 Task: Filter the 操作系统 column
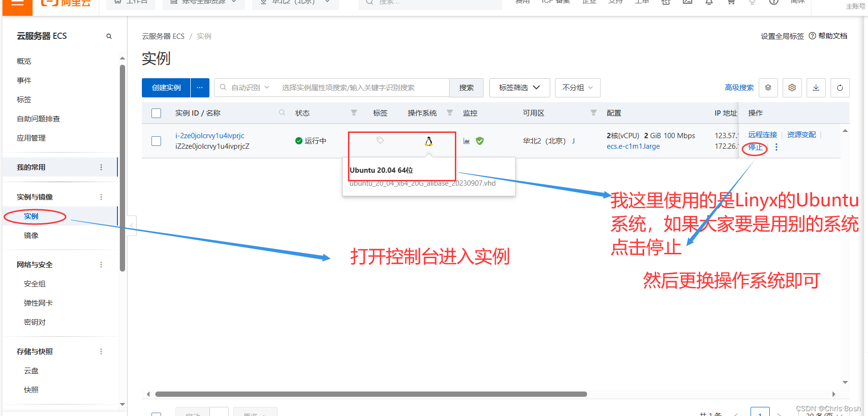[x=450, y=113]
